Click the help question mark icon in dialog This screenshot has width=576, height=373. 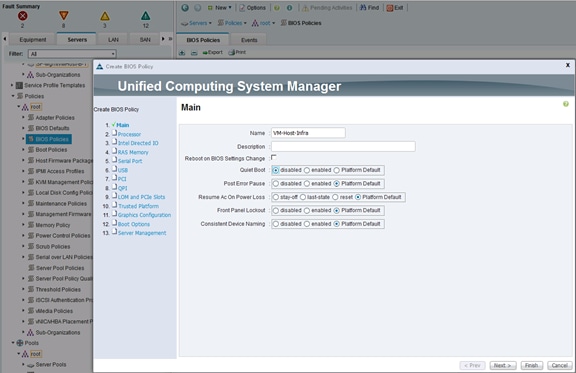566,104
